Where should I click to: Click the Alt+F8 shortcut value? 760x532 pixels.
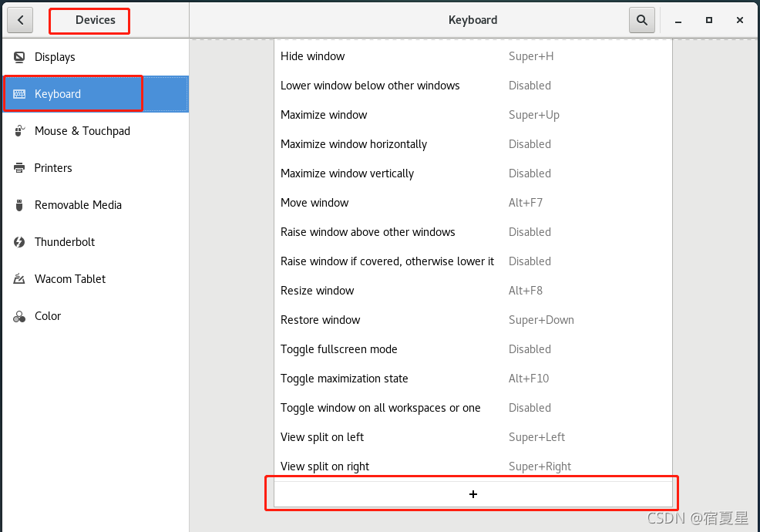(526, 291)
